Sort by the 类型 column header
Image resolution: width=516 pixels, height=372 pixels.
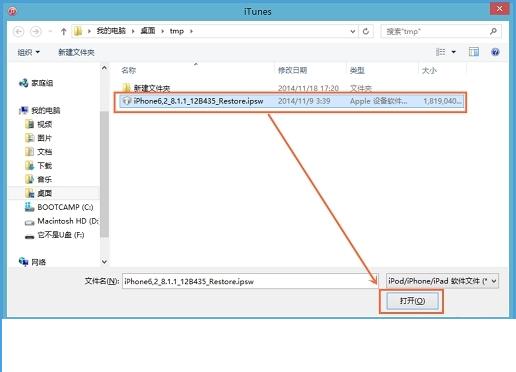click(x=357, y=70)
